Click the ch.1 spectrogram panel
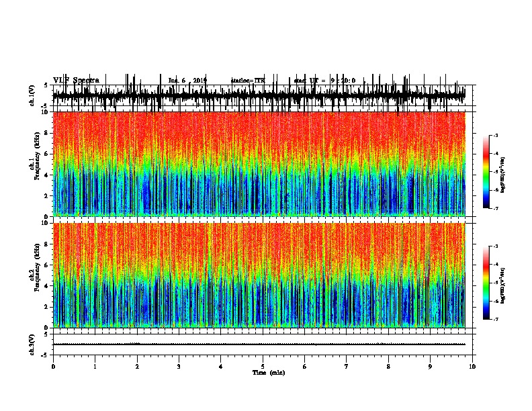 pos(259,164)
